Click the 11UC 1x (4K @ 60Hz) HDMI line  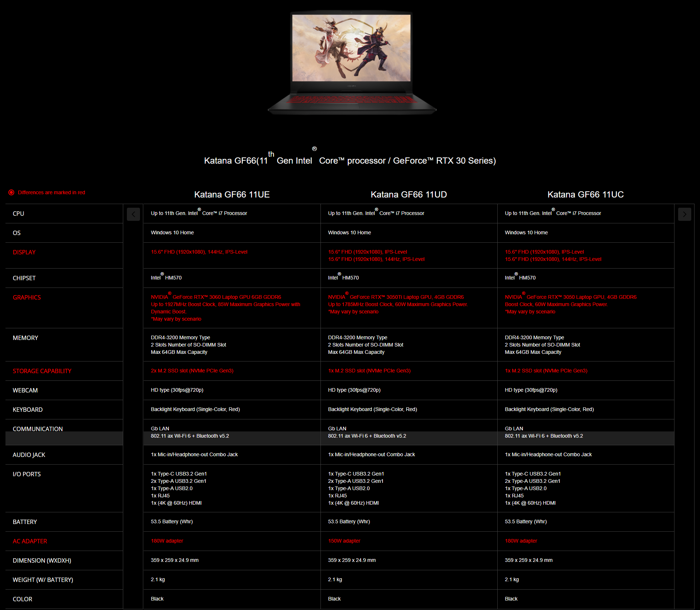click(530, 503)
